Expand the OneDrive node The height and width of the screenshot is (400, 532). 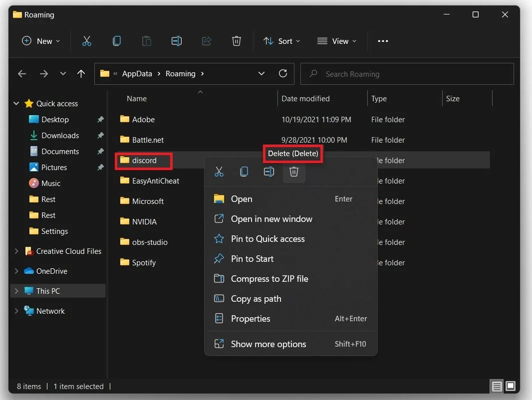pos(16,271)
